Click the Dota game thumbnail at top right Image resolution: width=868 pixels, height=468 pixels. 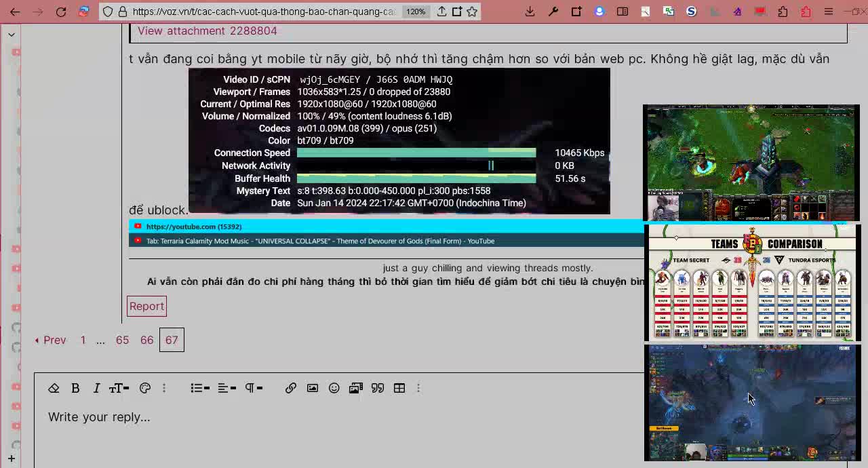tap(751, 163)
